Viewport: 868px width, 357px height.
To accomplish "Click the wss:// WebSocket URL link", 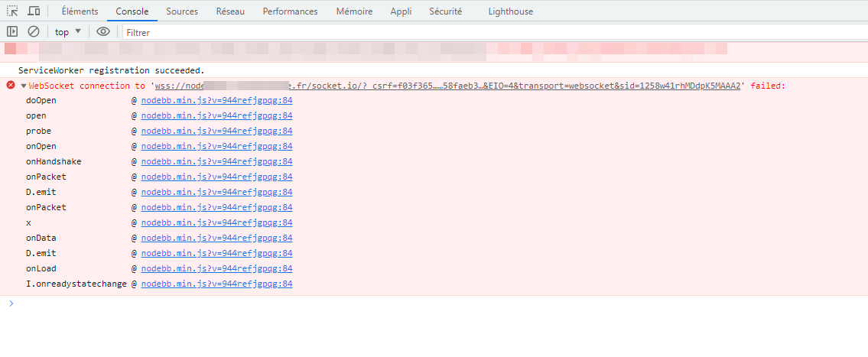I will 448,86.
